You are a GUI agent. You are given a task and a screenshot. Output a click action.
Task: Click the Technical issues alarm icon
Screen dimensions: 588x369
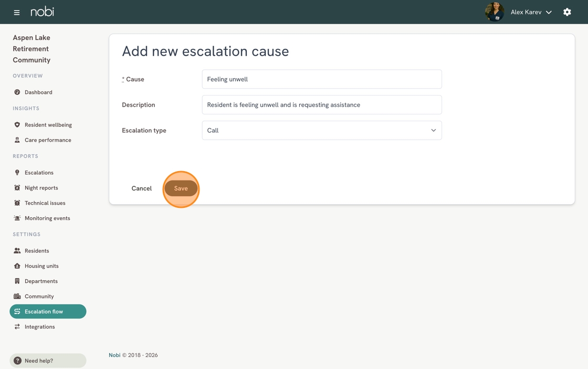(17, 203)
